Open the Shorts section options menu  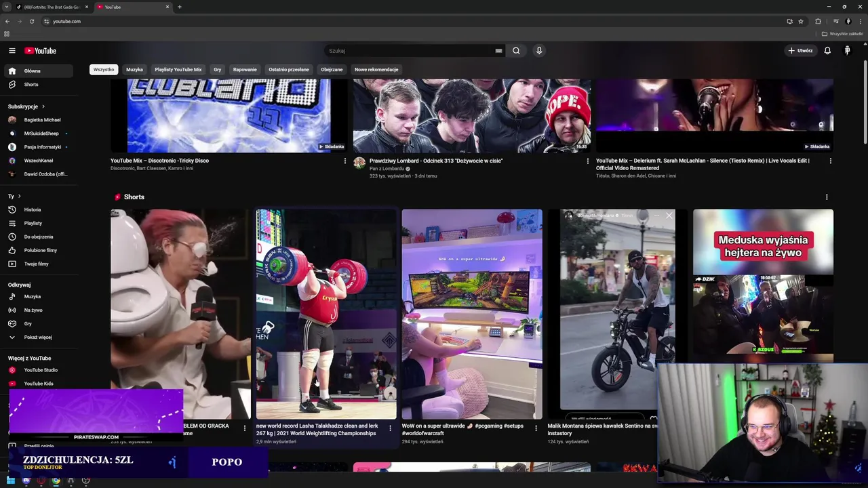826,197
